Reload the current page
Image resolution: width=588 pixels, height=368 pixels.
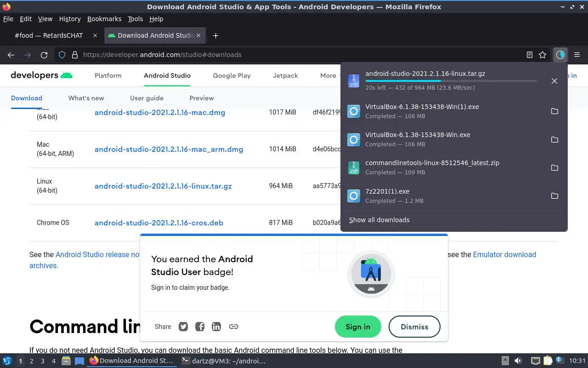point(44,55)
